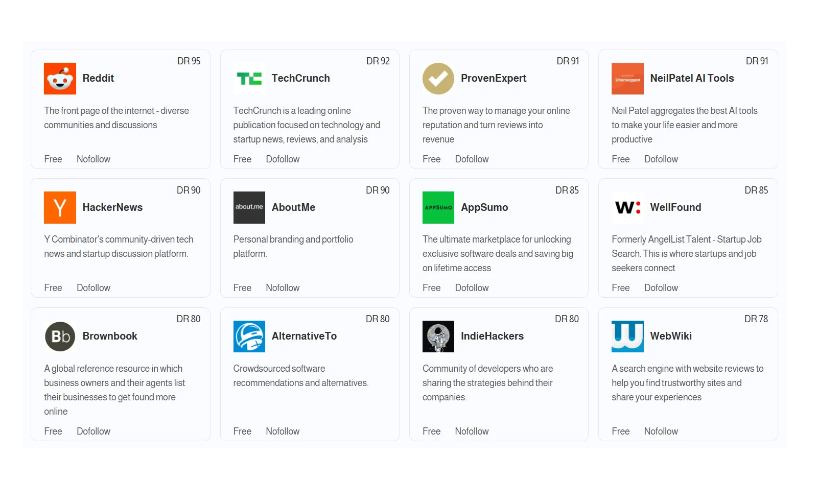818x504 pixels.
Task: Click the Dofollow label on NeilPatel card
Action: click(x=661, y=159)
